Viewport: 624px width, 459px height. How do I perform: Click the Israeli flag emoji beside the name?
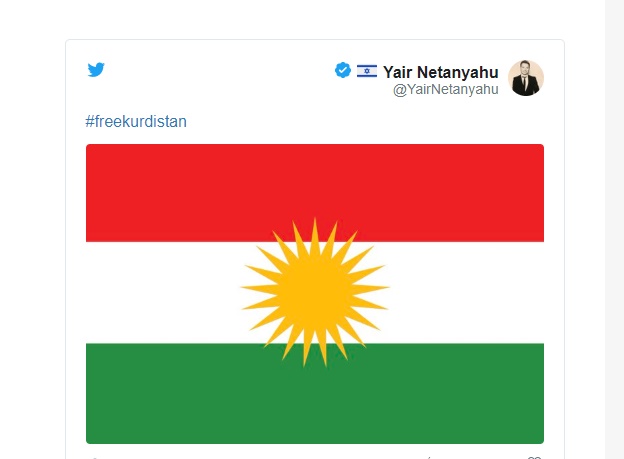click(x=367, y=71)
